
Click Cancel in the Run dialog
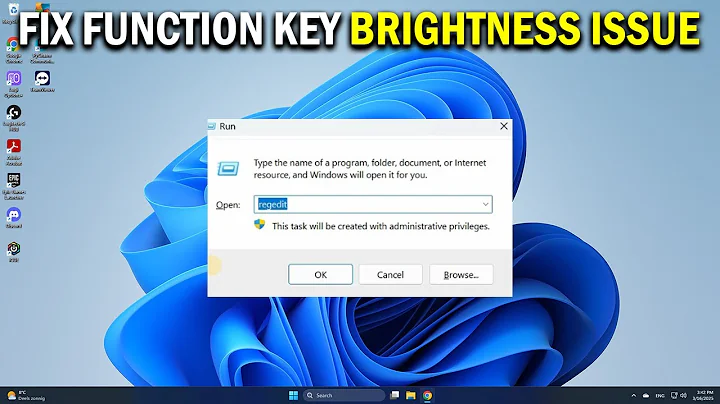pos(390,275)
